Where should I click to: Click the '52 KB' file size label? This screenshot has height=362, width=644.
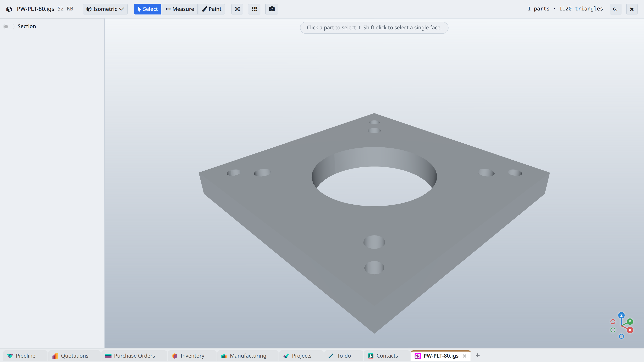(65, 9)
